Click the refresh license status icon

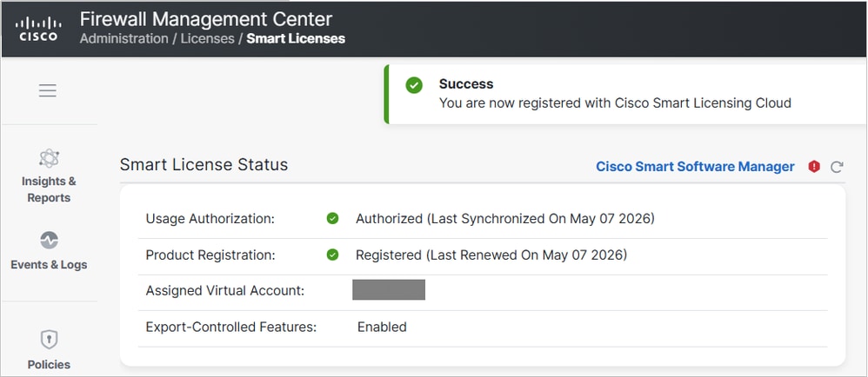pyautogui.click(x=837, y=167)
